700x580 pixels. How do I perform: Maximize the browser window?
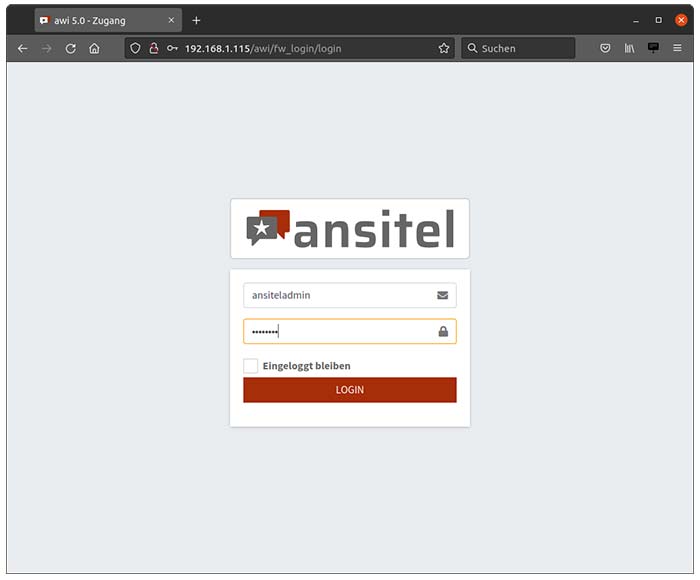pyautogui.click(x=658, y=20)
